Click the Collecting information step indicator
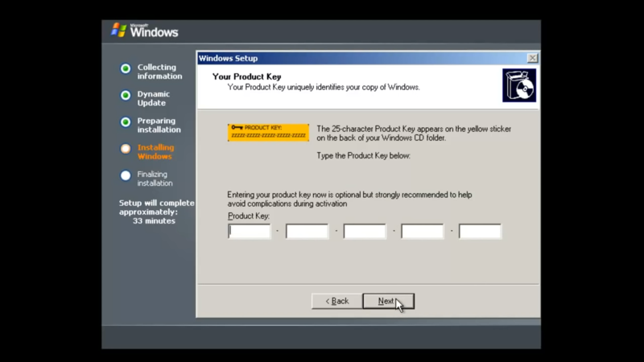 (126, 68)
